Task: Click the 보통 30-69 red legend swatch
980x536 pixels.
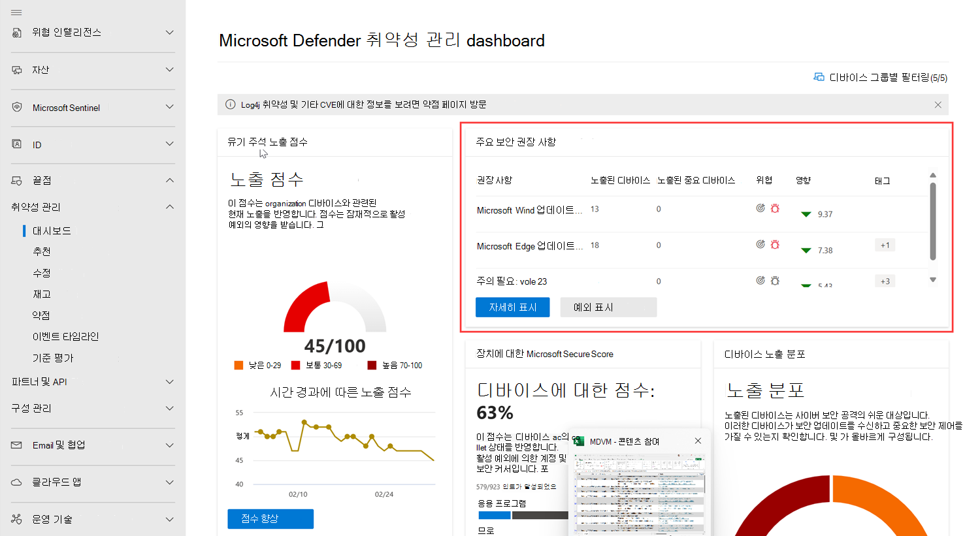Action: [x=295, y=366]
